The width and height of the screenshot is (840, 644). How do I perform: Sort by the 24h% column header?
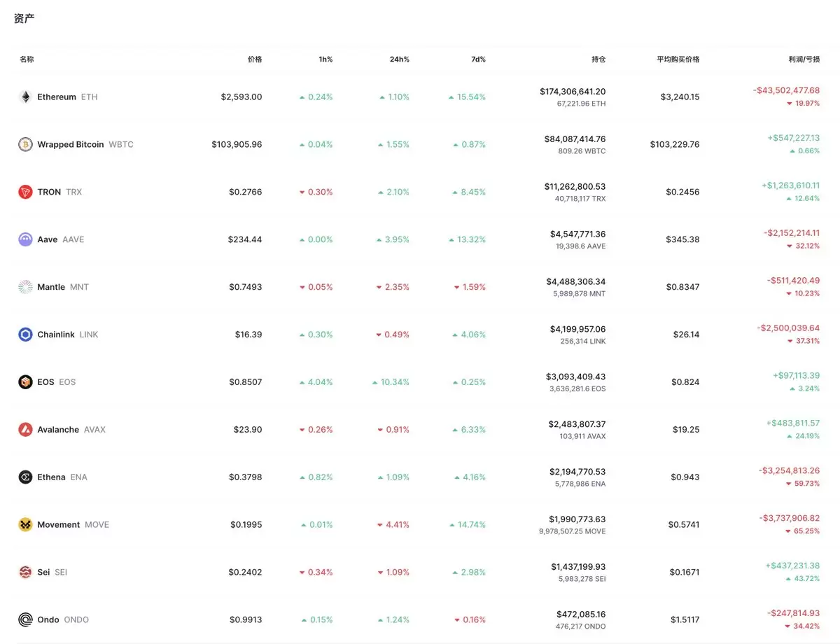click(400, 59)
